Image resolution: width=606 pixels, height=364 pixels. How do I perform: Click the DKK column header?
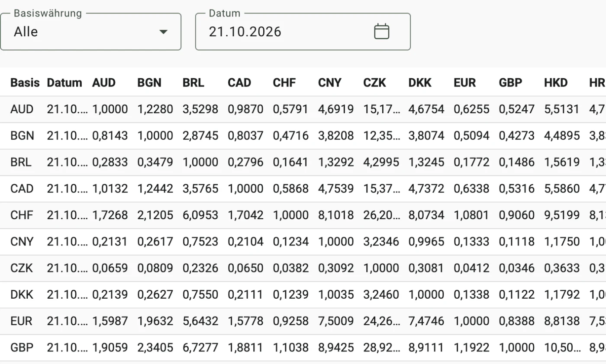click(420, 83)
